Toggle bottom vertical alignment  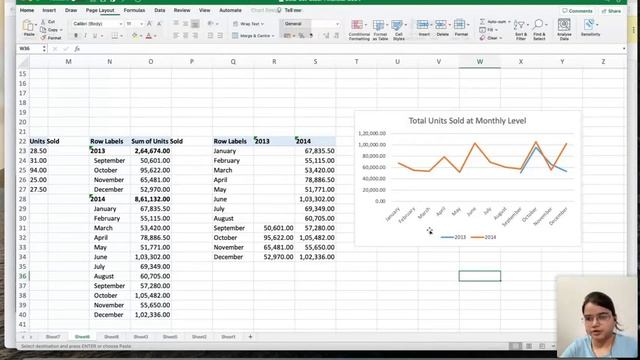point(195,24)
